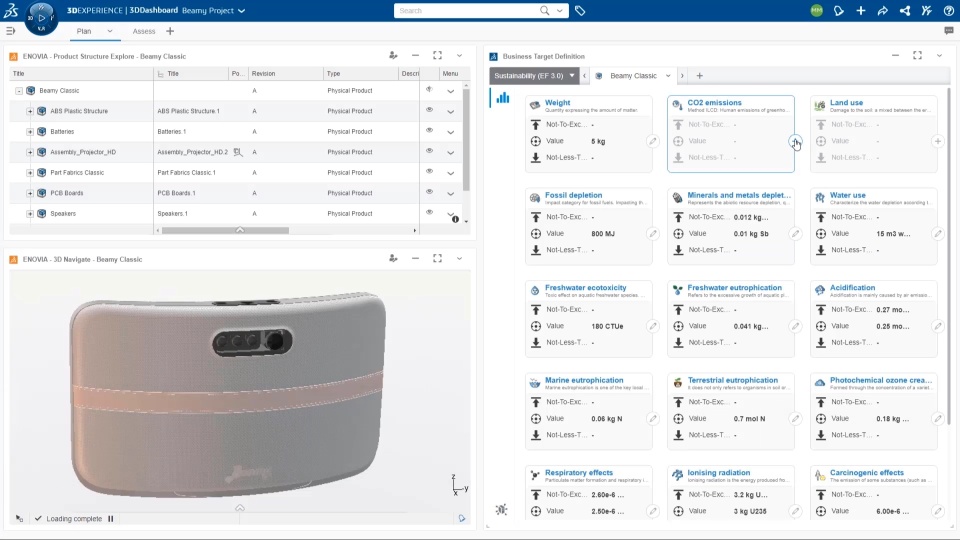This screenshot has width=960, height=540.
Task: Open the search options dropdown arrow
Action: 560,10
